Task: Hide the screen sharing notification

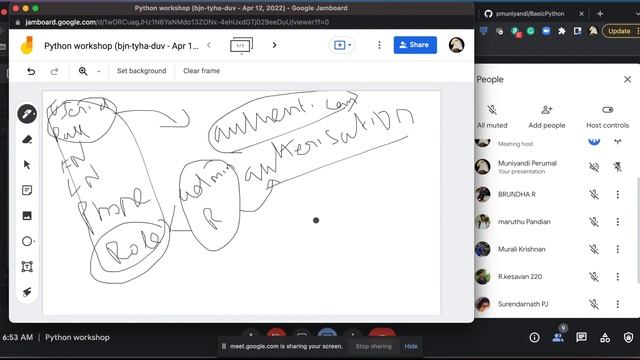Action: [411, 346]
